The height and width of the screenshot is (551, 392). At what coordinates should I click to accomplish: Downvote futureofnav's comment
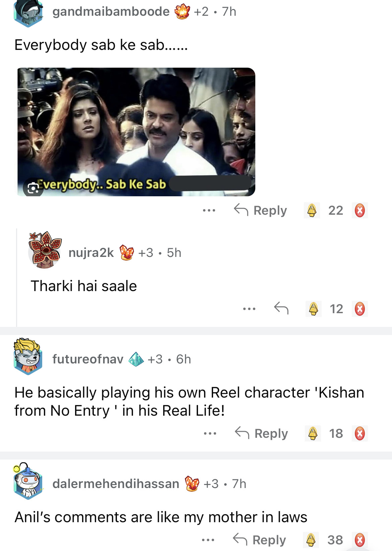tap(360, 433)
